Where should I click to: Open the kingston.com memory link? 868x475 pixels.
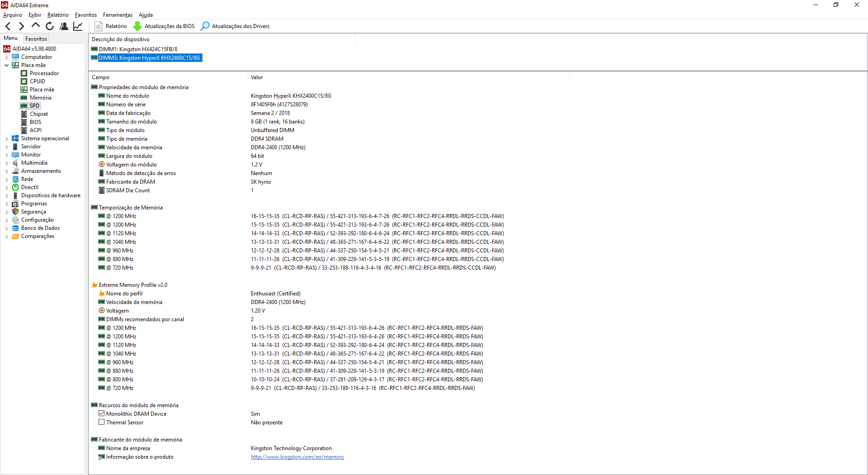(297, 457)
